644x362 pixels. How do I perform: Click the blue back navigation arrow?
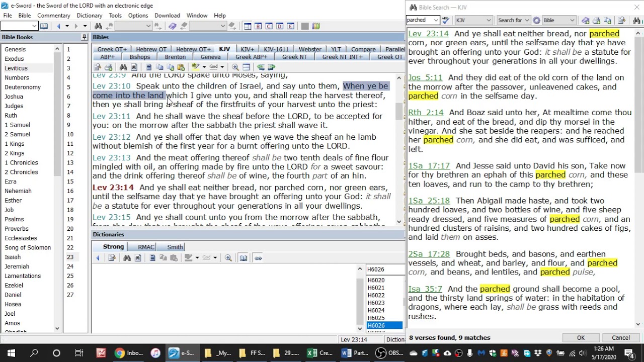[x=59, y=26]
